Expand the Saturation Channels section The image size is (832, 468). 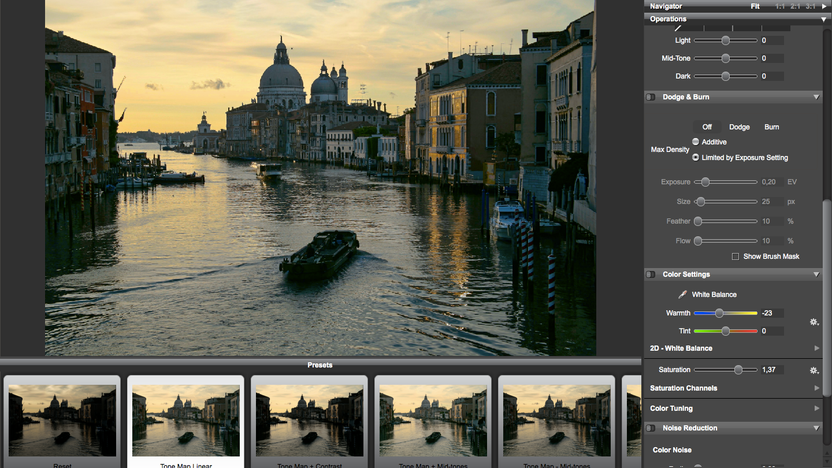816,388
